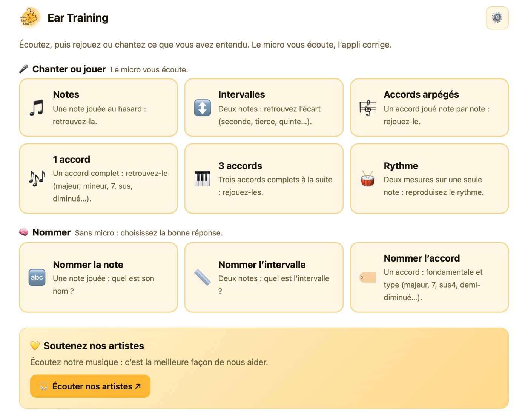Click the multiple notes icon for 1 accord
Screen dimensions: 528x420
coord(37,178)
